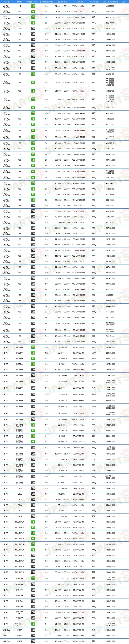Viewport: 129px width, 644px height.
Task: Click ON icon in Fiat PUNTO 1.3 188 A9.000 row
Action: tap(33, 584)
